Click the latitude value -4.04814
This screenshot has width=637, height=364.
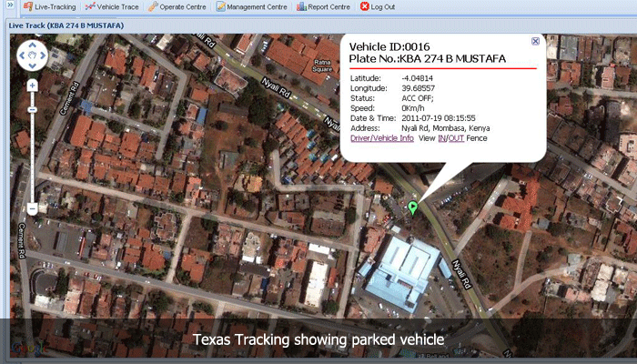point(417,78)
